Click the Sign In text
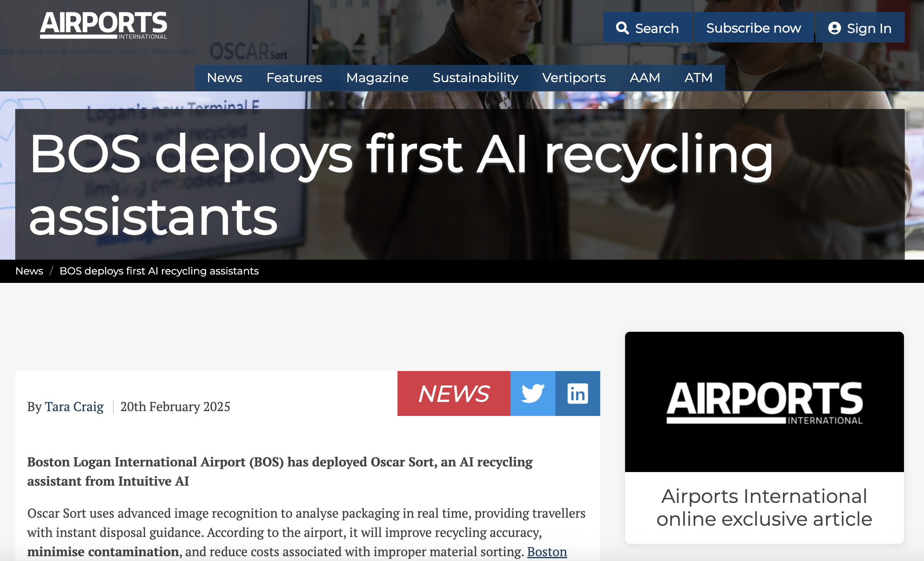 tap(869, 28)
